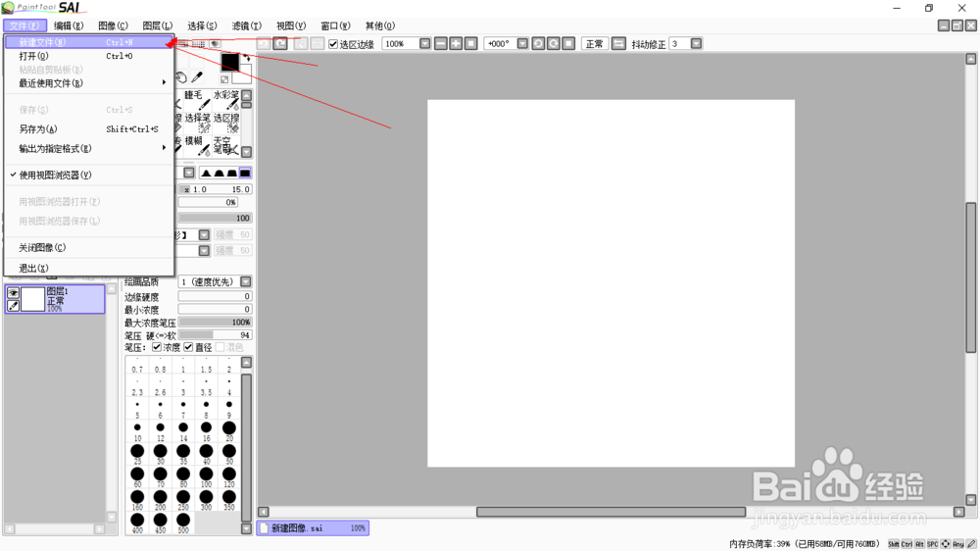Open the 滤镜 menu

(246, 25)
